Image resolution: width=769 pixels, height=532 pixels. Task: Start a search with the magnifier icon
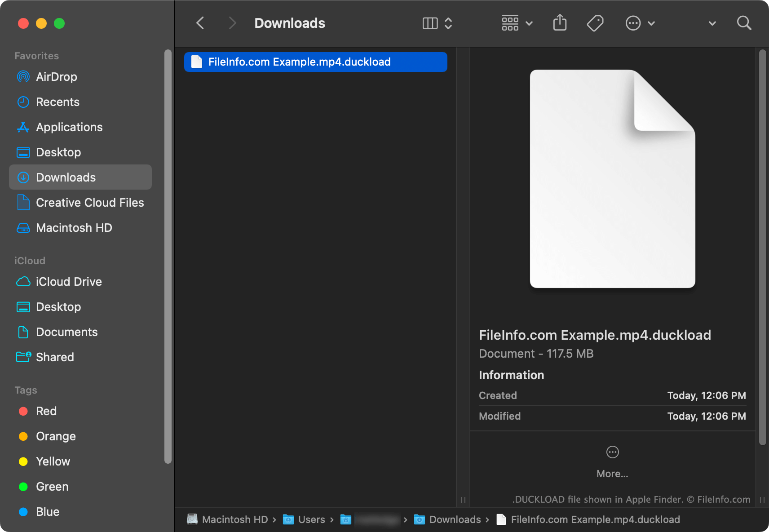[x=744, y=23]
